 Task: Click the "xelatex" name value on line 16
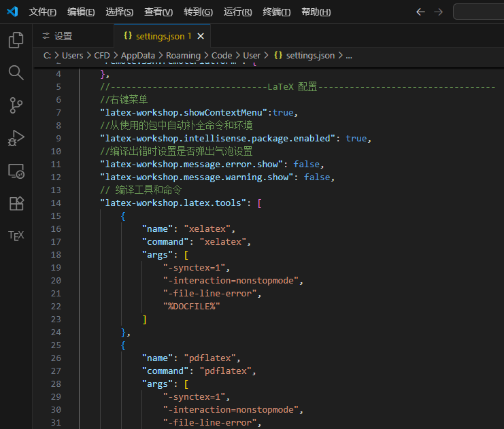[x=207, y=229]
